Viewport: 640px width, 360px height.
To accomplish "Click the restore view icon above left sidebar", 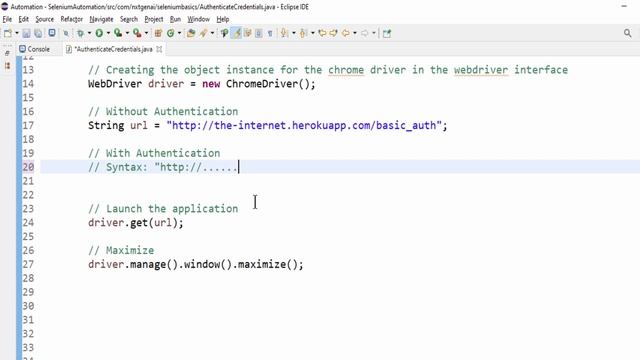I will (x=7, y=53).
